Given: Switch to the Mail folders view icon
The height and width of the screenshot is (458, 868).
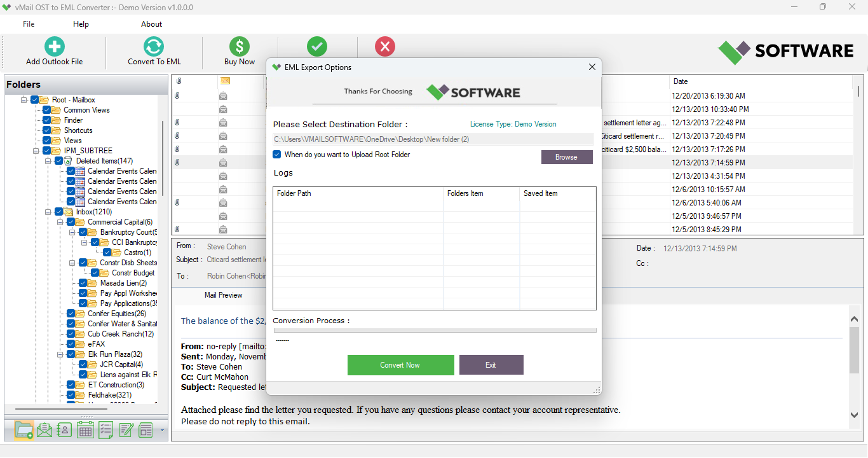Looking at the screenshot, I should 44,429.
